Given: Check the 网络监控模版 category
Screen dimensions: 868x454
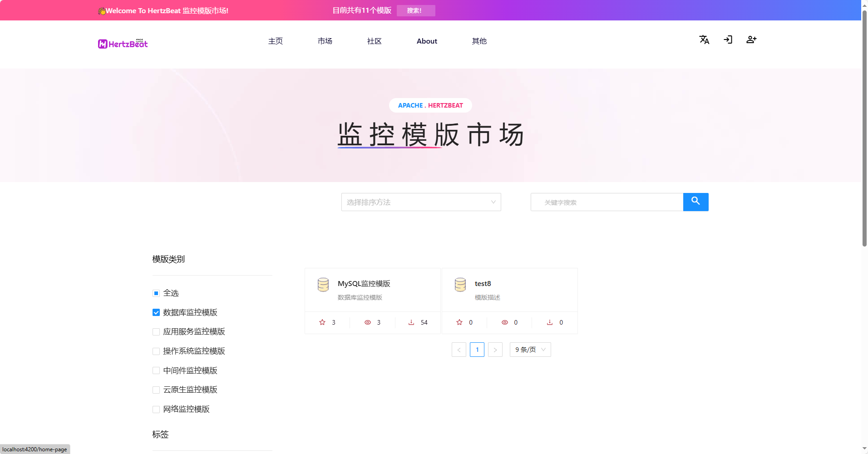Looking at the screenshot, I should [156, 410].
